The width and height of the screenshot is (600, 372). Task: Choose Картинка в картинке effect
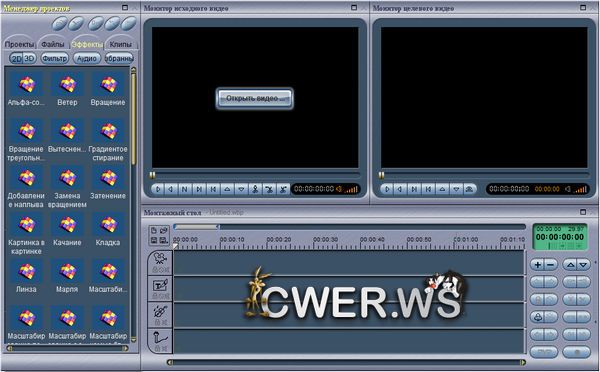click(27, 224)
